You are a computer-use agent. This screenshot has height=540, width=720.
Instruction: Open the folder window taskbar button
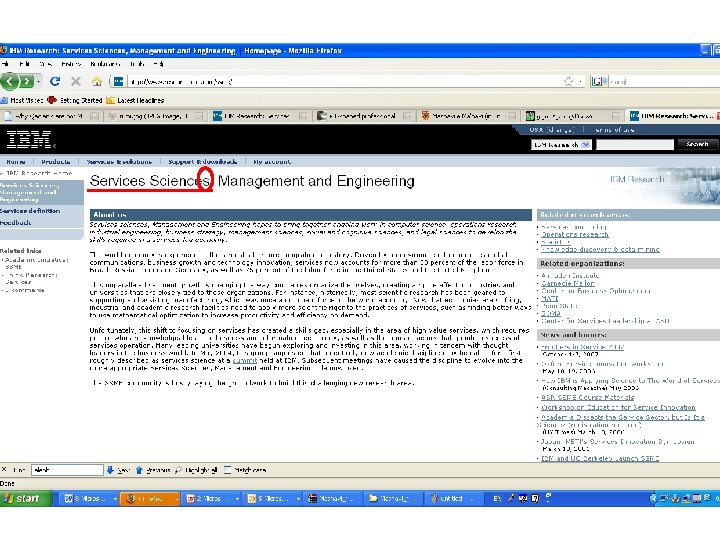(393, 498)
